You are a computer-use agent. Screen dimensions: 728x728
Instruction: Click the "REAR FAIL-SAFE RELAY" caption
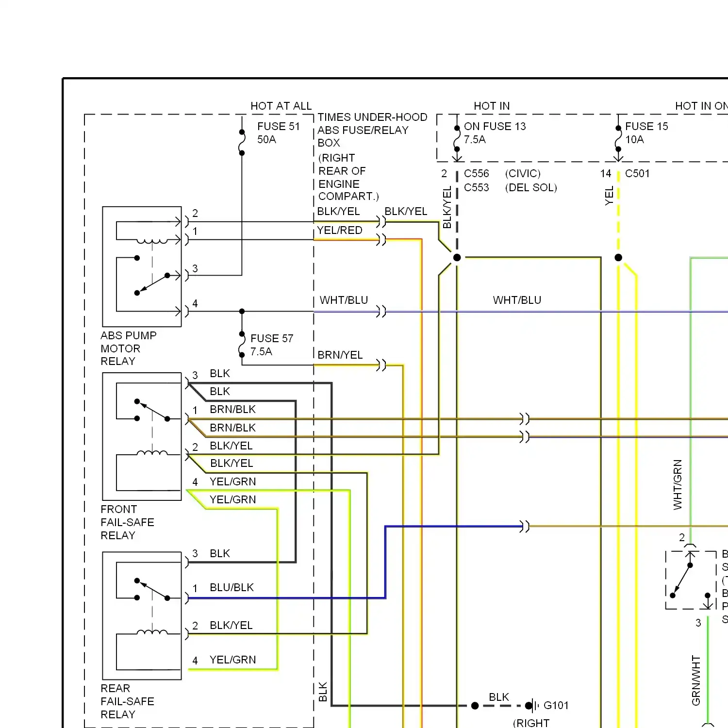(127, 701)
